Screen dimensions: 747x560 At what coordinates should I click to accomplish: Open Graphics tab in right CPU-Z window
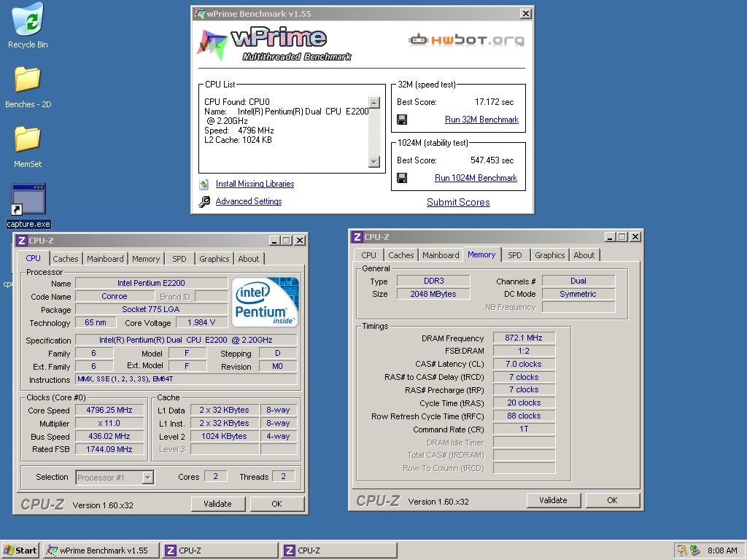(x=550, y=255)
